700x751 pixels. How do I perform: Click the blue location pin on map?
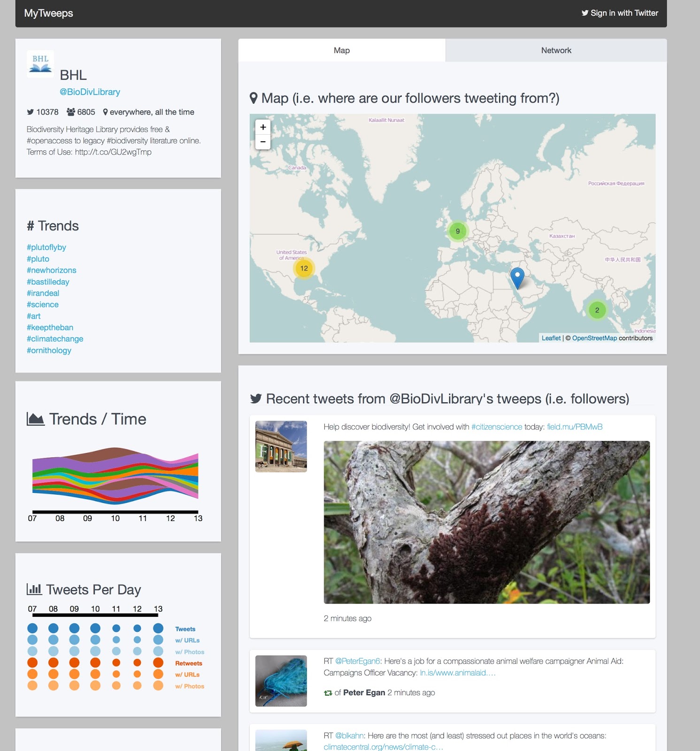tap(517, 277)
